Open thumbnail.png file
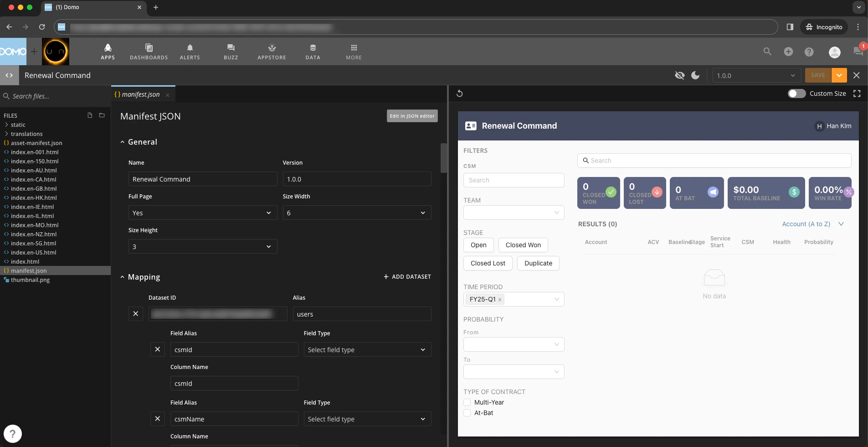The width and height of the screenshot is (868, 447). (x=30, y=280)
